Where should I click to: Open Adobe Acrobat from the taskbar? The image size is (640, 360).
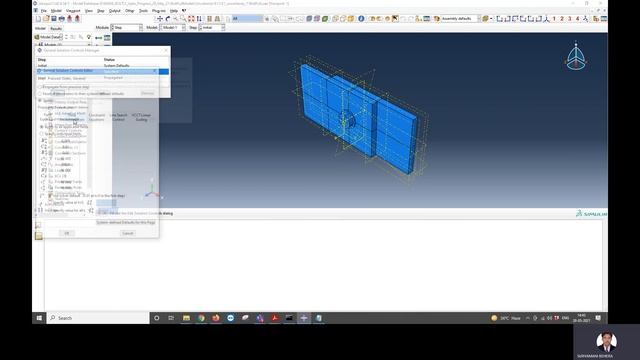(275, 318)
